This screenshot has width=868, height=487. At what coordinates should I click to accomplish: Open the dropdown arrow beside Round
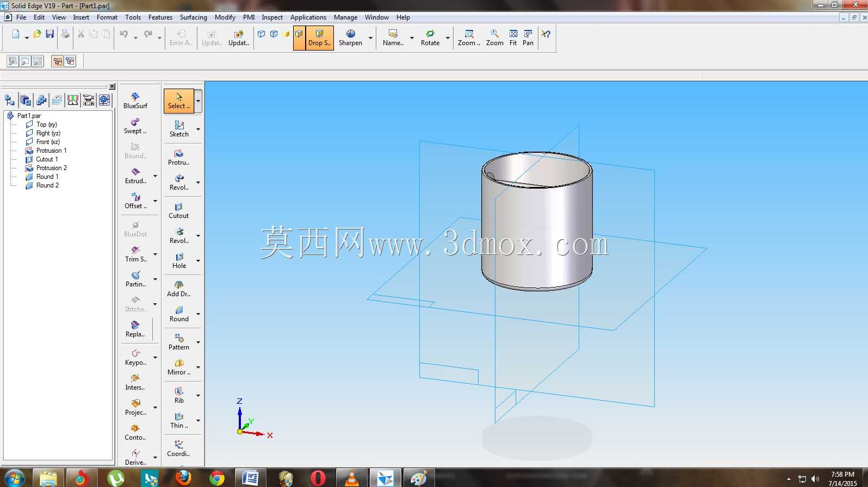(198, 314)
